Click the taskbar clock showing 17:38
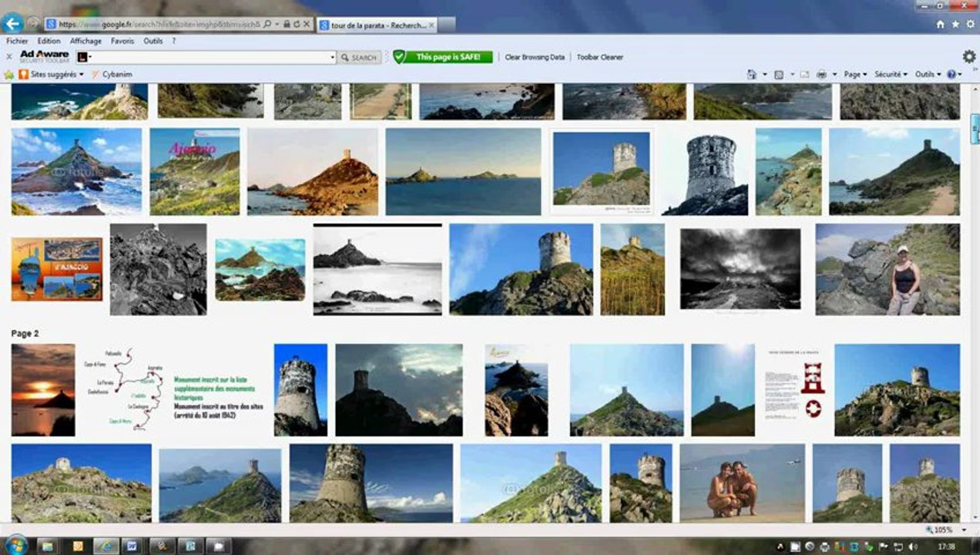This screenshot has width=980, height=555. pos(947,547)
